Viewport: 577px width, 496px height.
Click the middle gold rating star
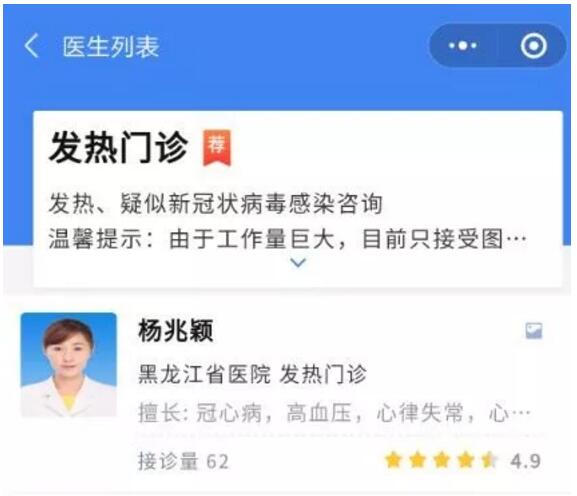442,460
